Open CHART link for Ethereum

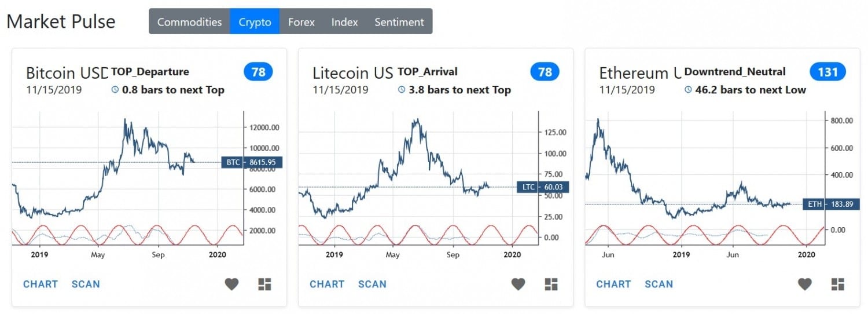pos(614,284)
